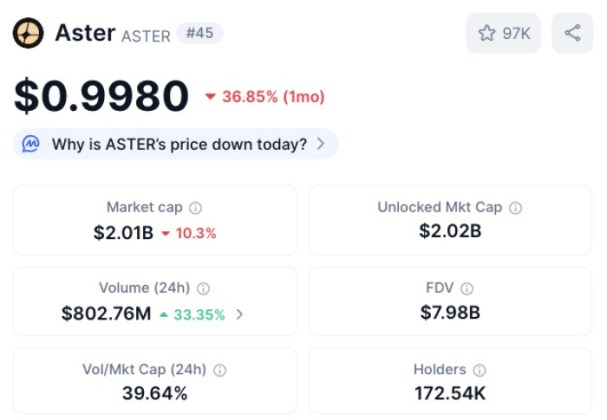Viewport: 607px width, 420px height.
Task: Expand the price-down explanation chevron
Action: 320,144
